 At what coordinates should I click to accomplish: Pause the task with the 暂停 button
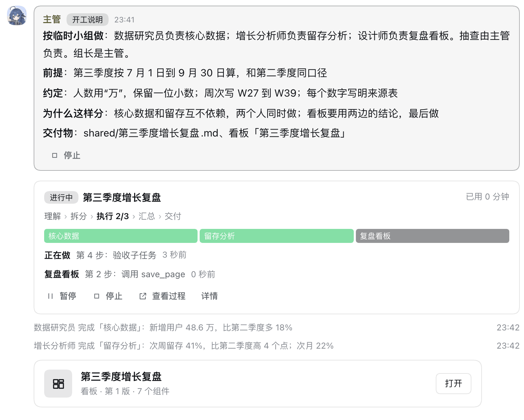[x=62, y=296]
